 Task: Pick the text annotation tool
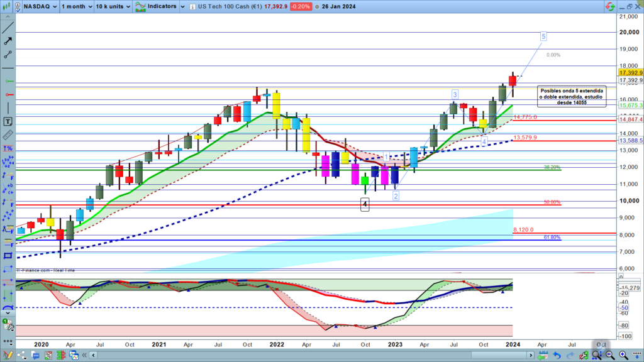[x=8, y=121]
